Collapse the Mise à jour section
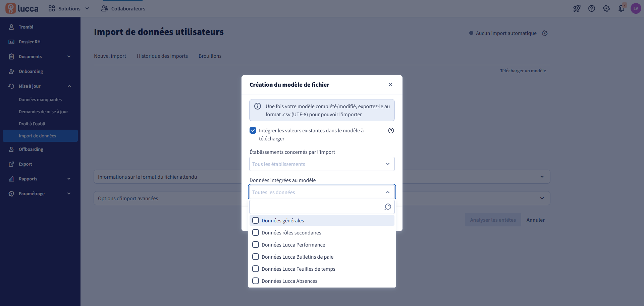644x306 pixels. click(x=69, y=86)
